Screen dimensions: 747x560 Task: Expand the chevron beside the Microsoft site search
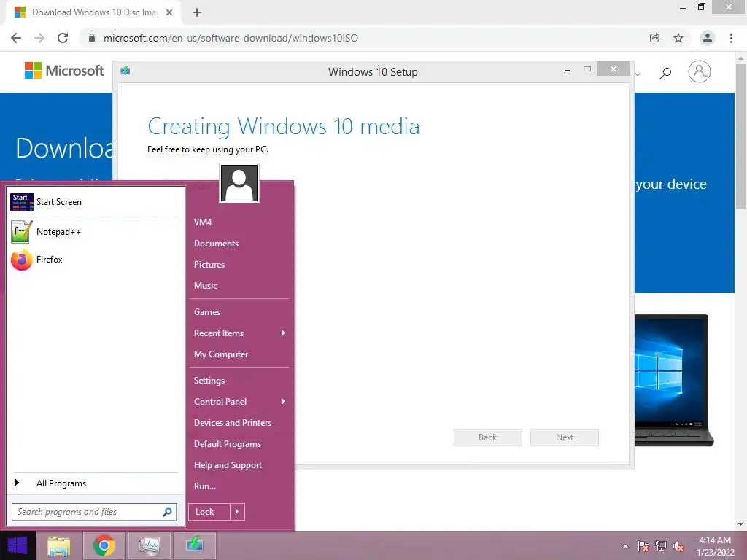(x=638, y=74)
